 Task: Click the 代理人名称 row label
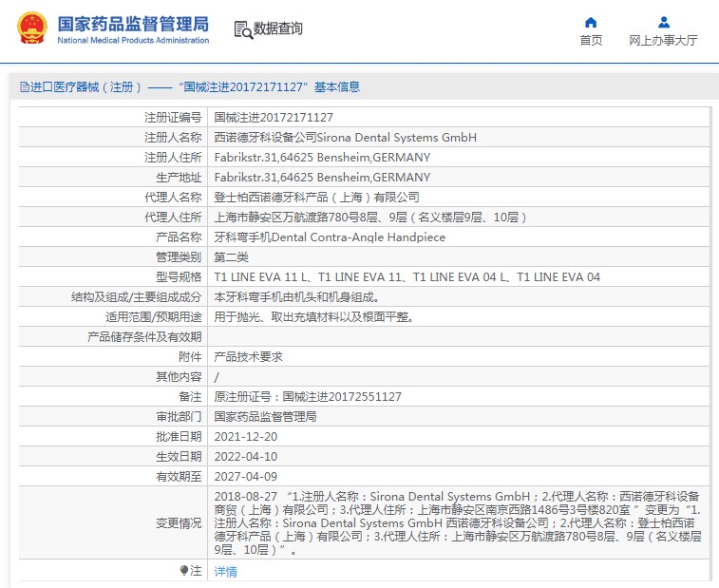(173, 198)
